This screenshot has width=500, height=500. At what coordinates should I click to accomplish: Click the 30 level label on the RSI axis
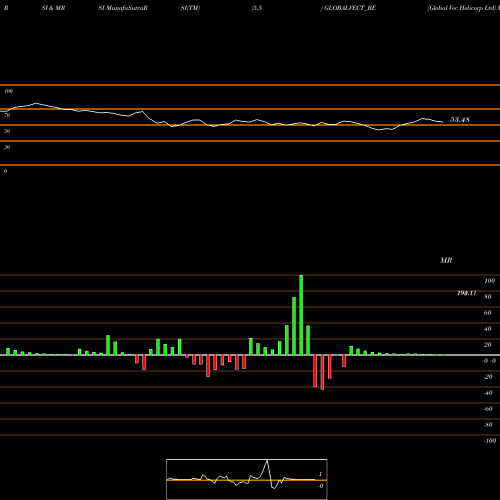click(x=7, y=147)
